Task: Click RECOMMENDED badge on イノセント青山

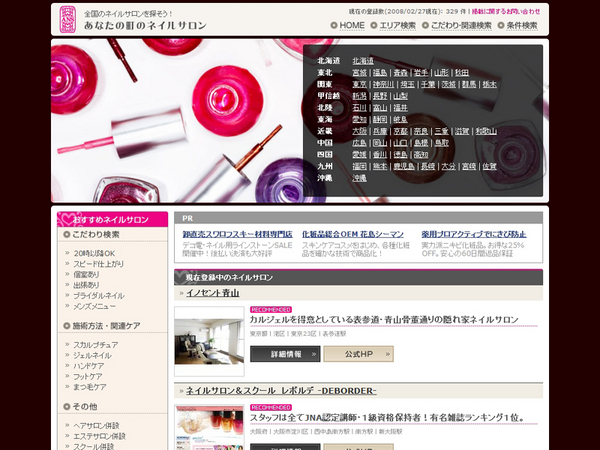Action: pos(271,310)
